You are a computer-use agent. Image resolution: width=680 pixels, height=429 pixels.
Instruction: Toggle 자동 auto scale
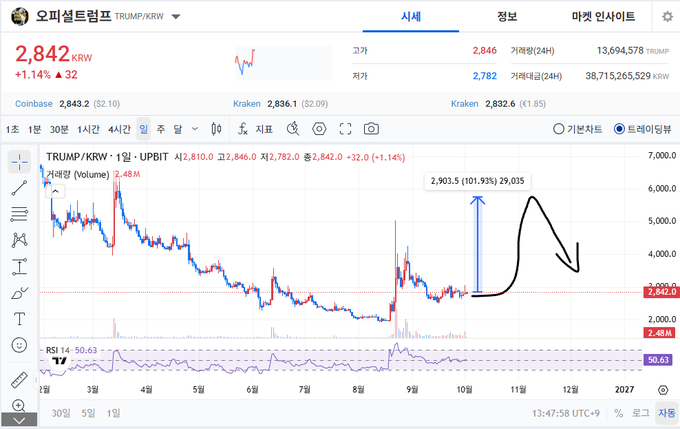[667, 413]
